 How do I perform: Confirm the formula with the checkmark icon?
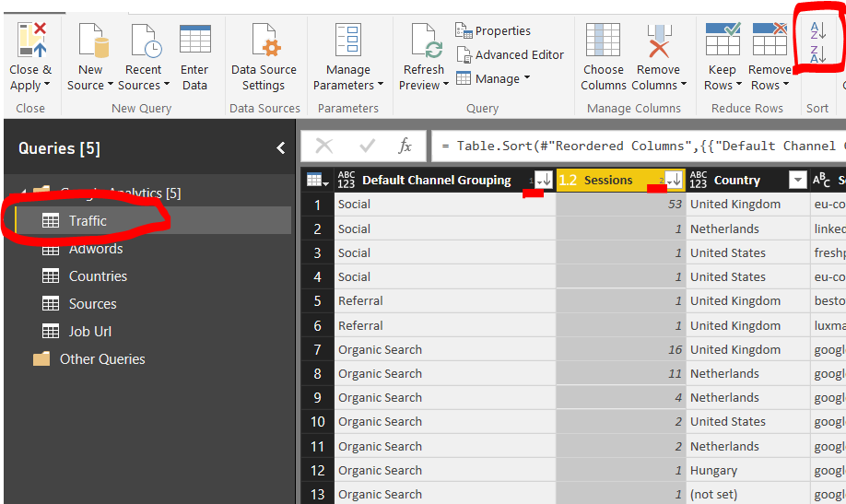click(368, 146)
